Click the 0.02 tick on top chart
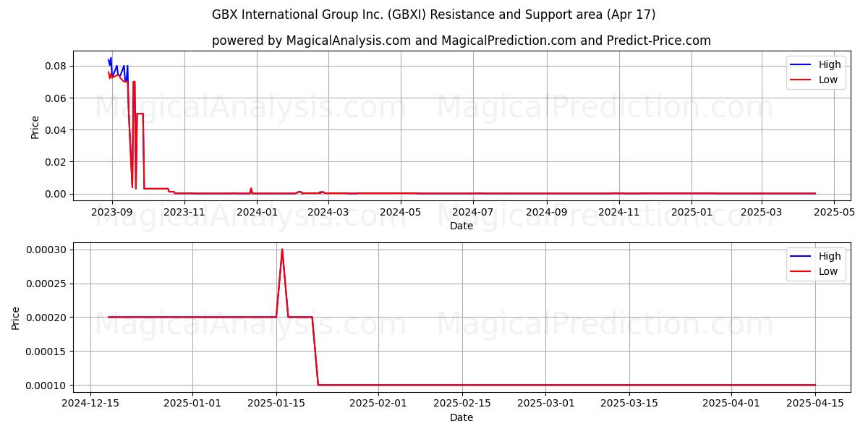The width and height of the screenshot is (868, 434). pos(56,161)
